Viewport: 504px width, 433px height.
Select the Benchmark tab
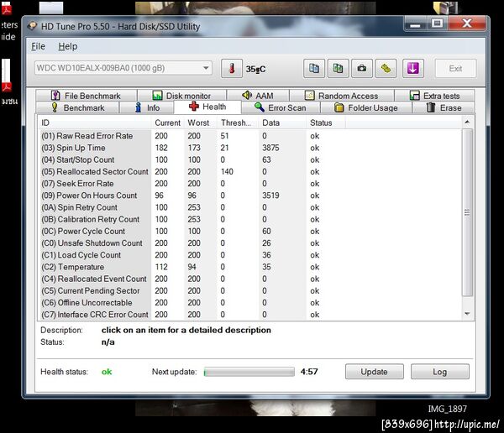[77, 107]
